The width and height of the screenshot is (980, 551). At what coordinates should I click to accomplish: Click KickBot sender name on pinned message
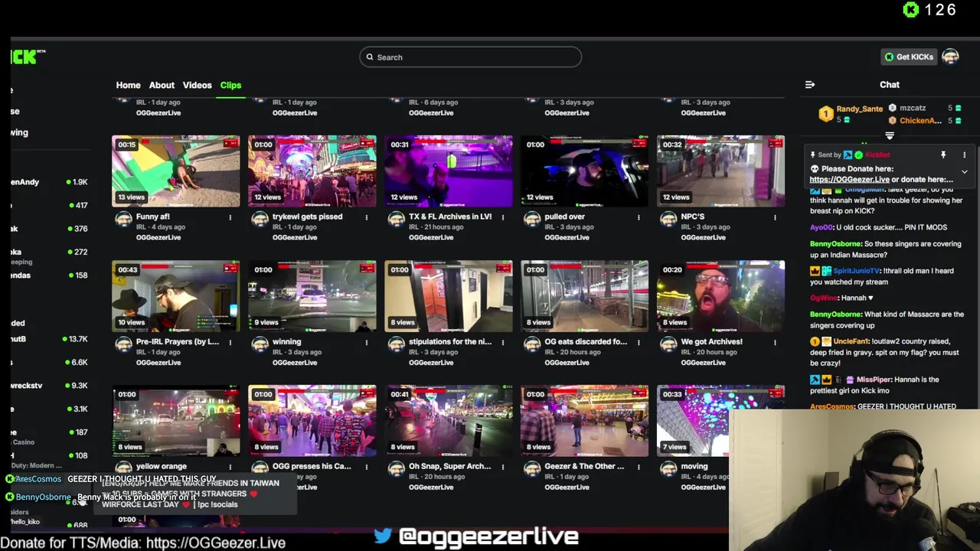click(x=877, y=155)
